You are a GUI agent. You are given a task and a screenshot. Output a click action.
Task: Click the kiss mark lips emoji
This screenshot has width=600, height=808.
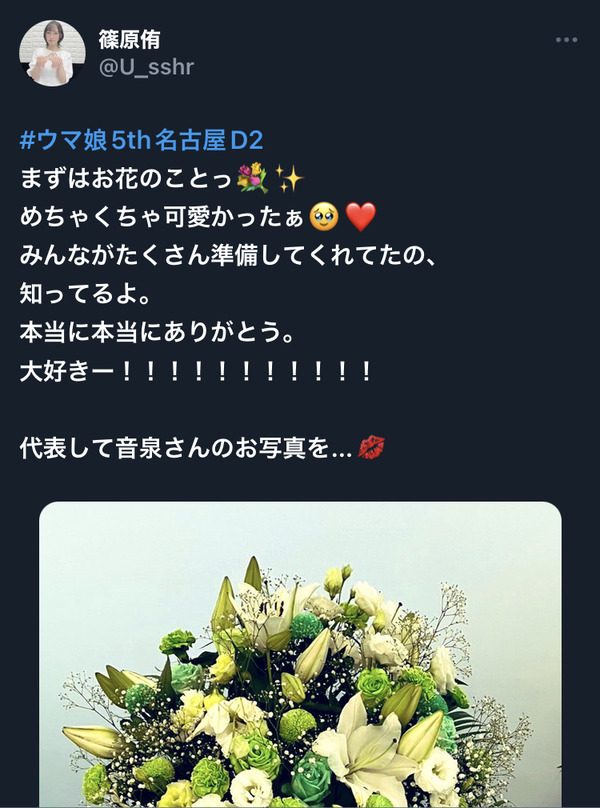[371, 447]
